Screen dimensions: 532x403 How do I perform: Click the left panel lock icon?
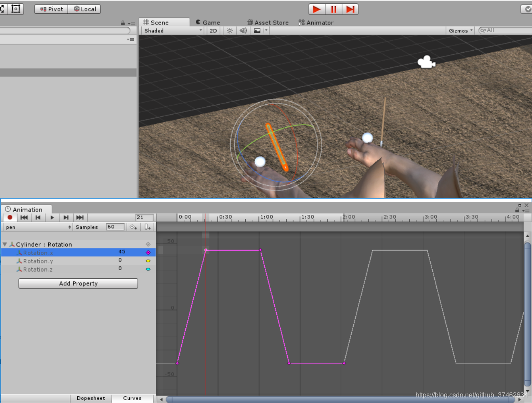[x=123, y=23]
